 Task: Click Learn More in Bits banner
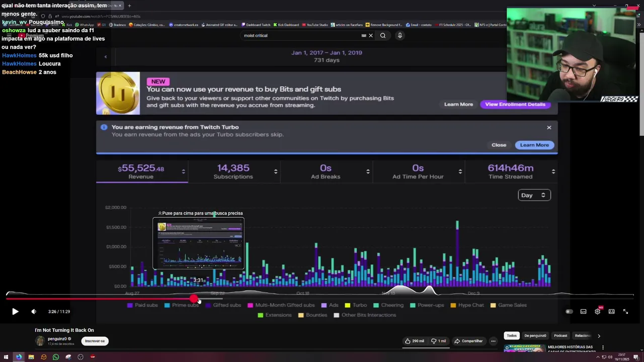pyautogui.click(x=458, y=105)
